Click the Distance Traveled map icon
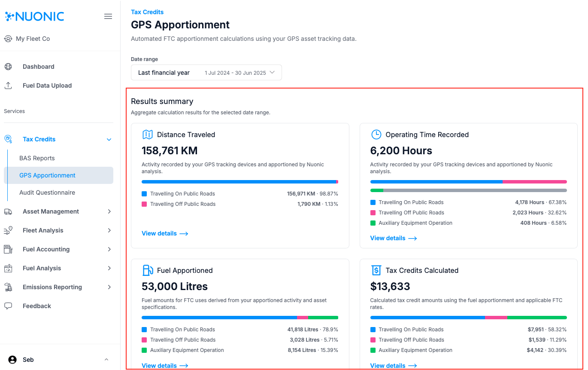The image size is (588, 370). 147,135
